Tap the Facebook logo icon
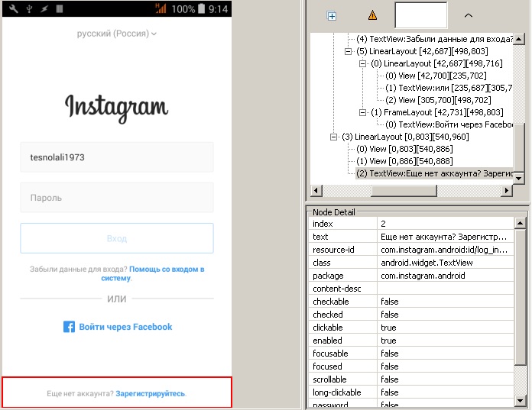The width and height of the screenshot is (532, 410). pyautogui.click(x=69, y=327)
